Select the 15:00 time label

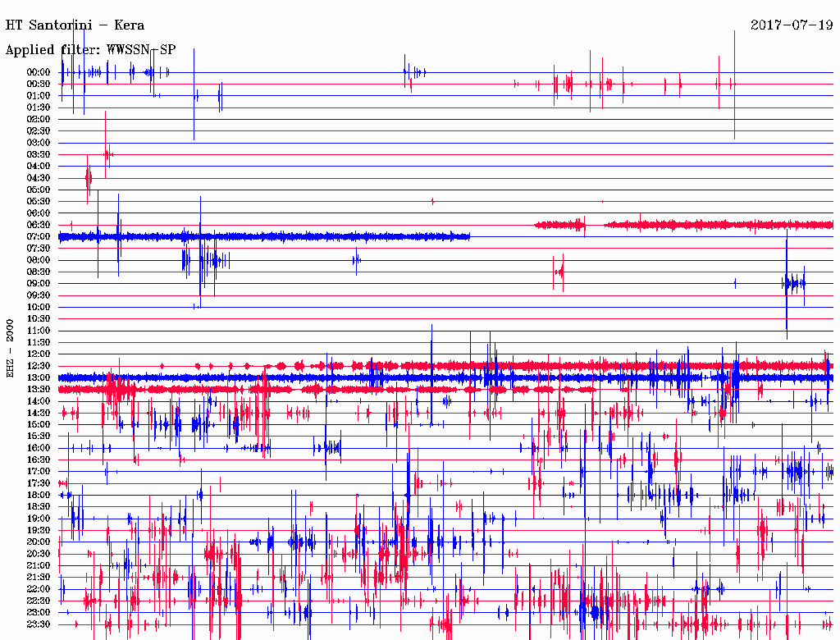click(39, 424)
